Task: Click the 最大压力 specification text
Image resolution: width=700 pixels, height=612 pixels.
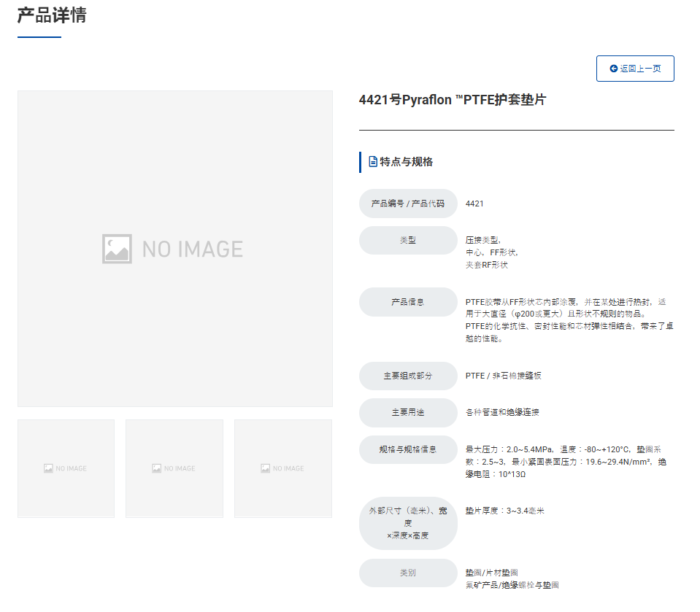Action: point(566,462)
